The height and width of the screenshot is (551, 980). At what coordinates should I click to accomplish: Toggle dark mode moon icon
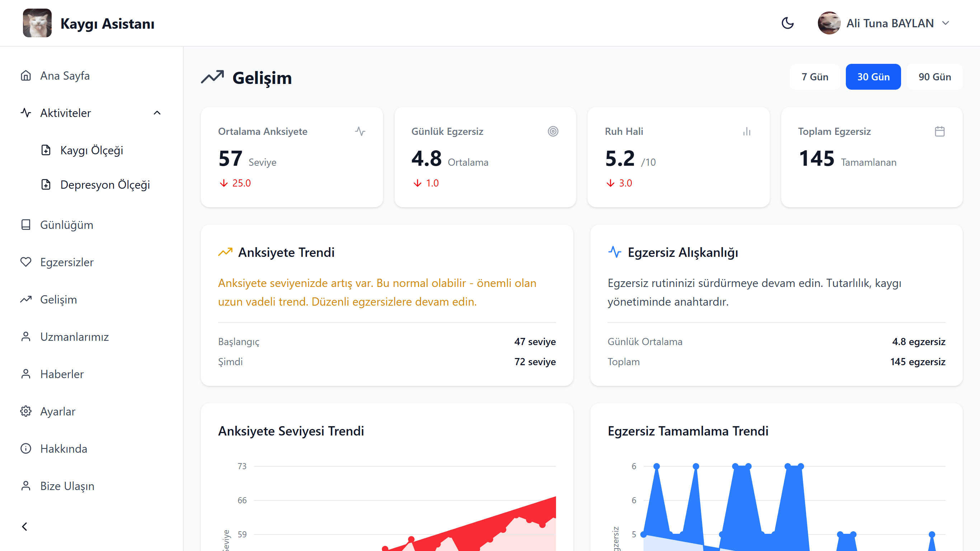[787, 23]
